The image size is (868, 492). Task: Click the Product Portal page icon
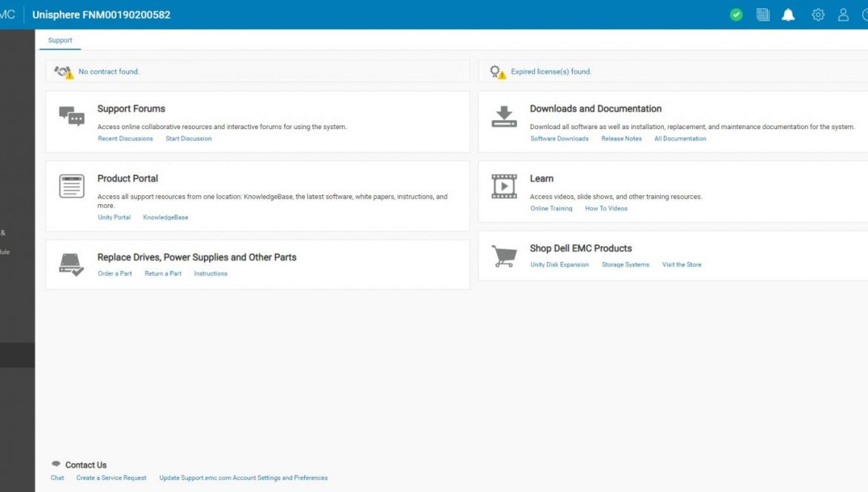(72, 186)
